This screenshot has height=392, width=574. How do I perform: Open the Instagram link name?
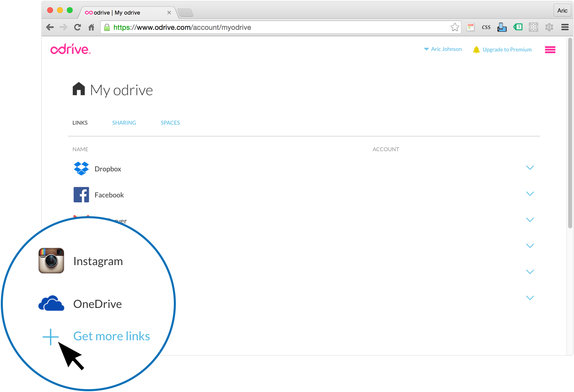coord(98,261)
